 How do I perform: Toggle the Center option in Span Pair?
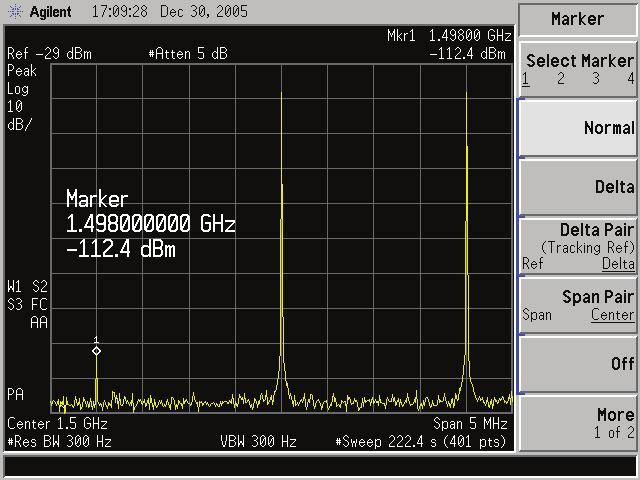click(x=613, y=315)
